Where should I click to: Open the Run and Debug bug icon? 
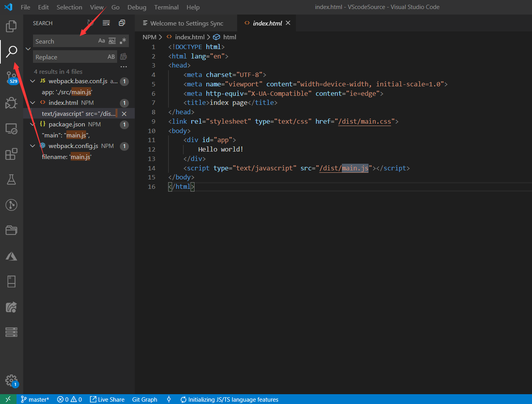coord(11,103)
